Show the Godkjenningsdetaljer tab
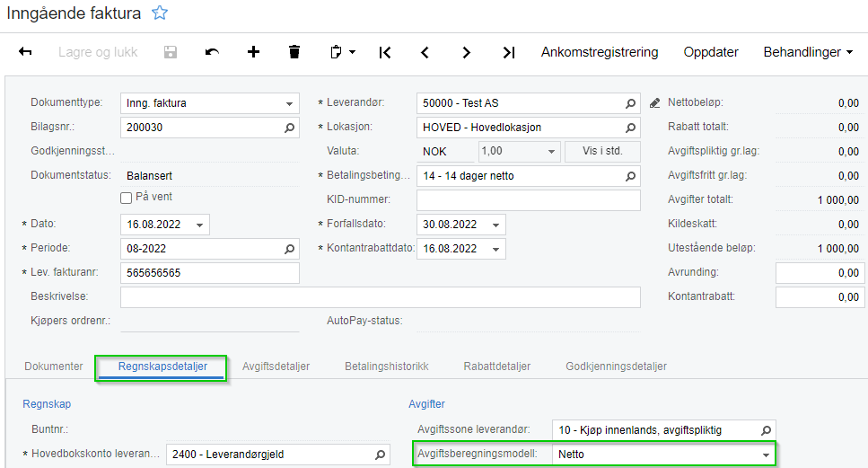The image size is (868, 468). (616, 366)
